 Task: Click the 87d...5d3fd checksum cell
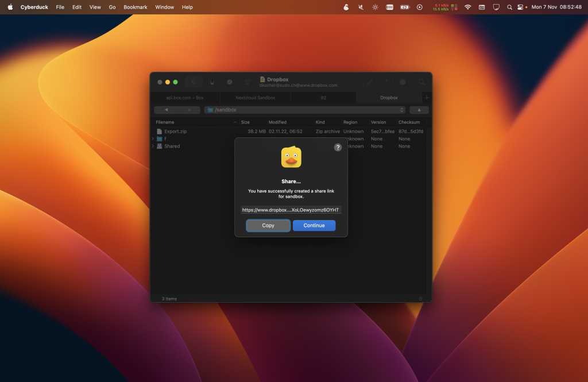(x=411, y=132)
